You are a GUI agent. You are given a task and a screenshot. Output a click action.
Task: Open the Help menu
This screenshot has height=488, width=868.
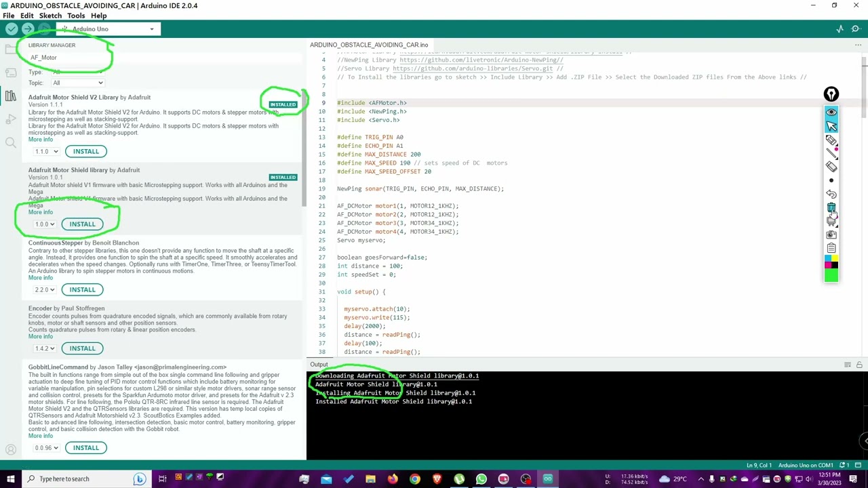click(x=98, y=16)
